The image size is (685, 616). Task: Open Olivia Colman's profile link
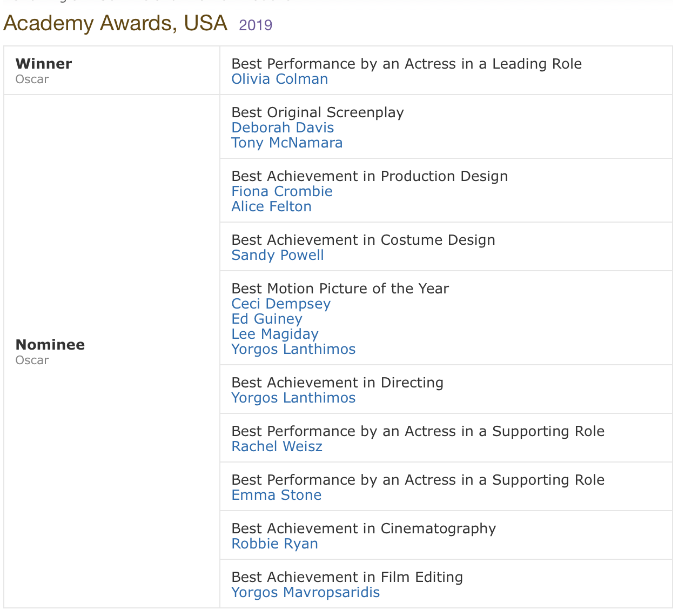[x=279, y=79]
